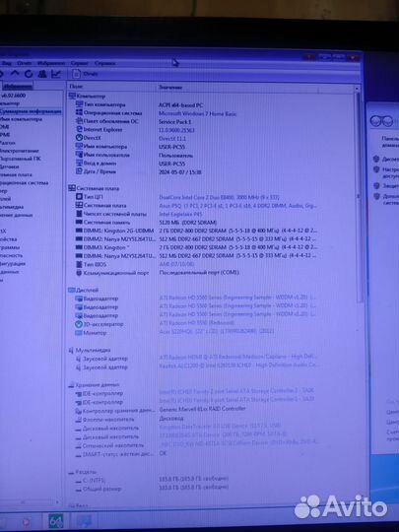Click the AIDA64 icon on the taskbar

[x=55, y=521]
